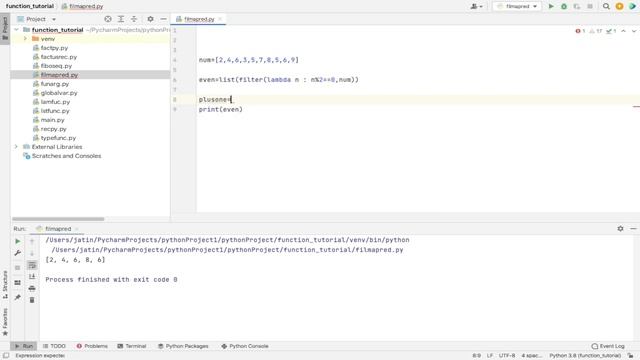Click the layout icon in the Run panel
Image resolution: width=640 pixels, height=360 pixels.
pos(18,282)
